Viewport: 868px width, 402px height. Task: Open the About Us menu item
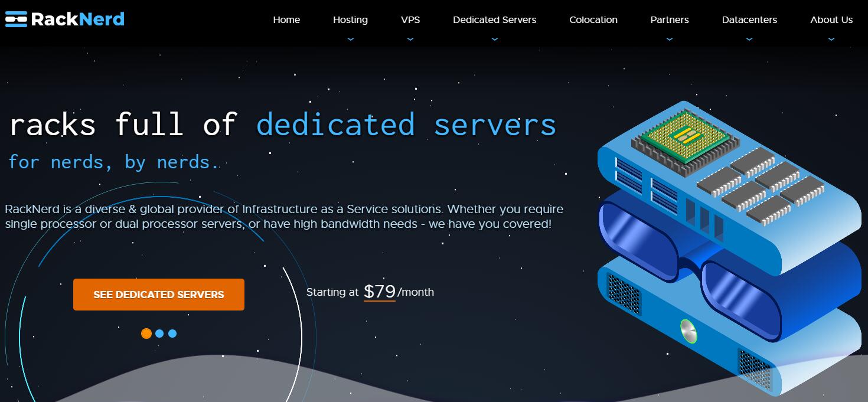point(831,19)
